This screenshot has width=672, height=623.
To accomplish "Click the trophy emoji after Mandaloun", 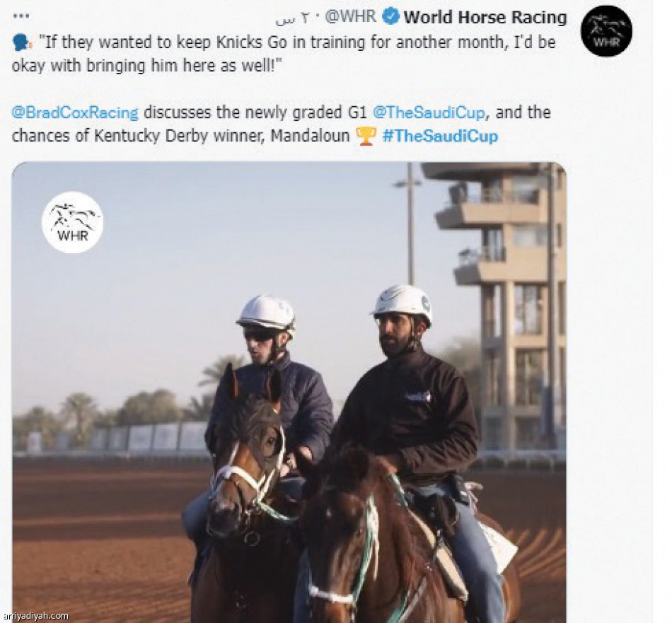I will point(366,136).
